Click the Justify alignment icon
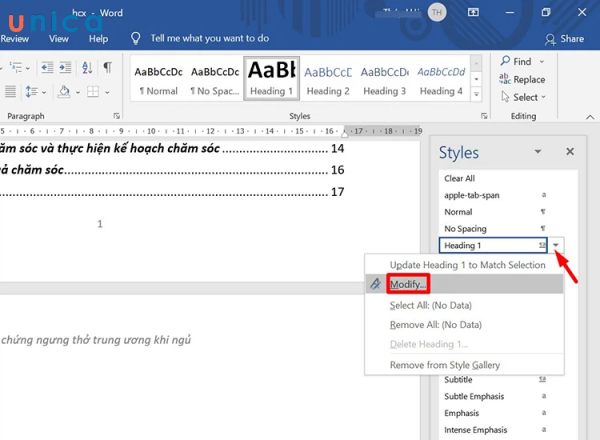600x440 pixels. tap(8, 92)
